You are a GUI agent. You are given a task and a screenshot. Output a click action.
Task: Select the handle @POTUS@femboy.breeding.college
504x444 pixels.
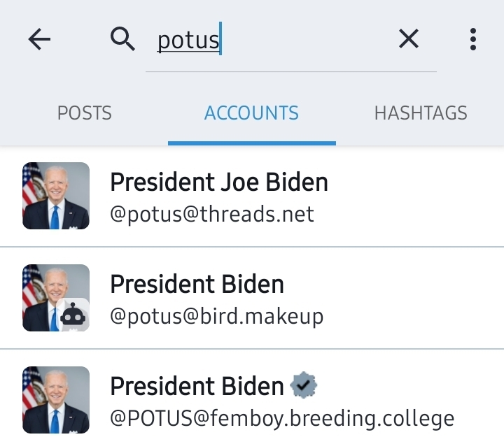(282, 419)
